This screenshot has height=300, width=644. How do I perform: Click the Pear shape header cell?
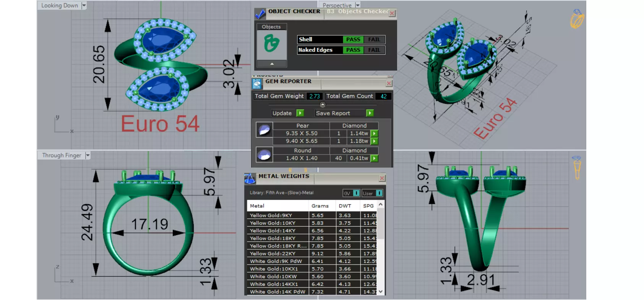tap(302, 126)
